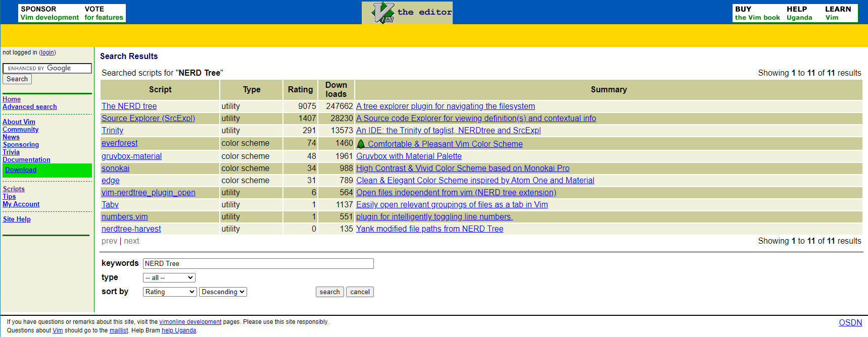Click Learn Vim header link

[838, 13]
